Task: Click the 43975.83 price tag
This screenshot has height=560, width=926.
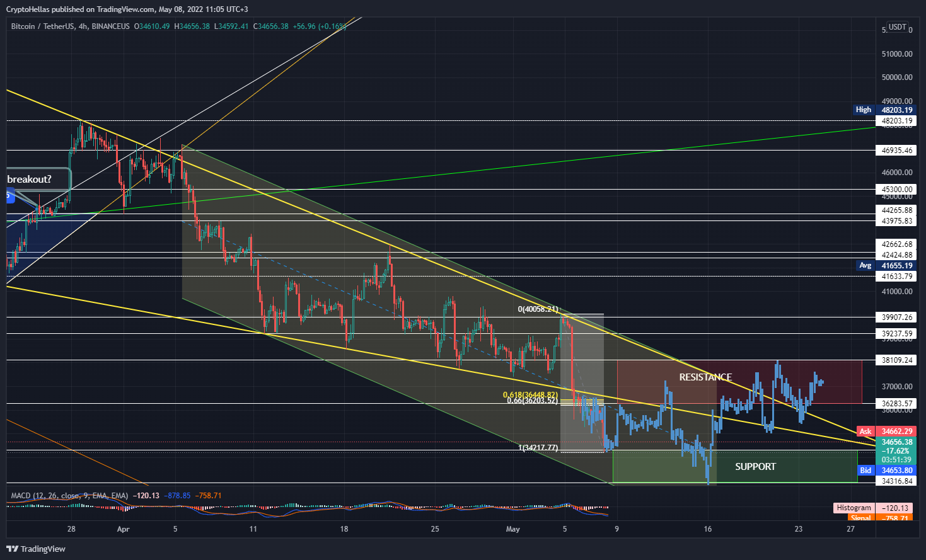Action: coord(897,221)
